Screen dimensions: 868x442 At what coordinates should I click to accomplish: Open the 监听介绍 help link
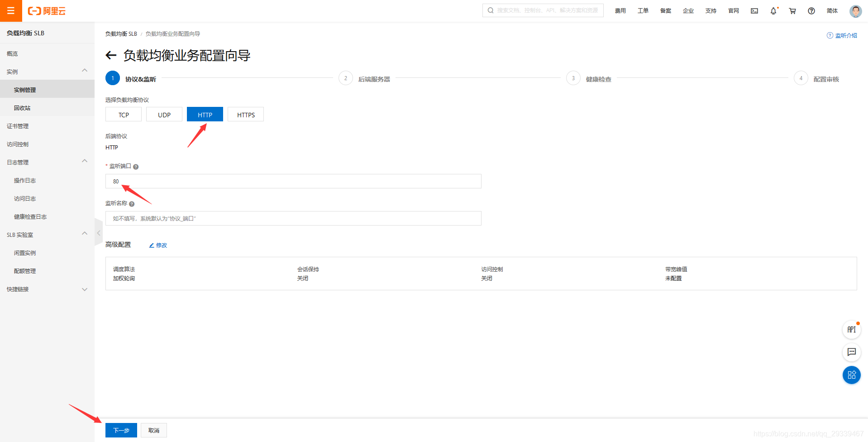(x=842, y=35)
